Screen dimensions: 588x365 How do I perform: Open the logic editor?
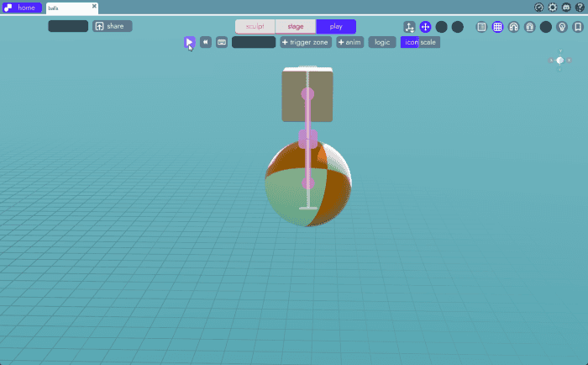pyautogui.click(x=382, y=42)
